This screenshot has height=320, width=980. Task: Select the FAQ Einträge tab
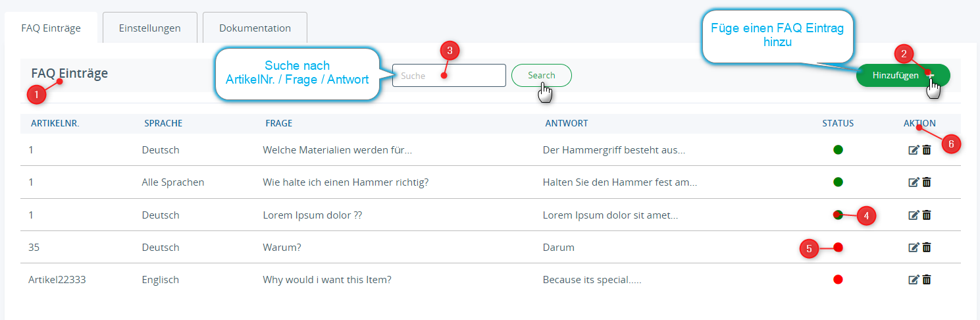pyautogui.click(x=51, y=28)
